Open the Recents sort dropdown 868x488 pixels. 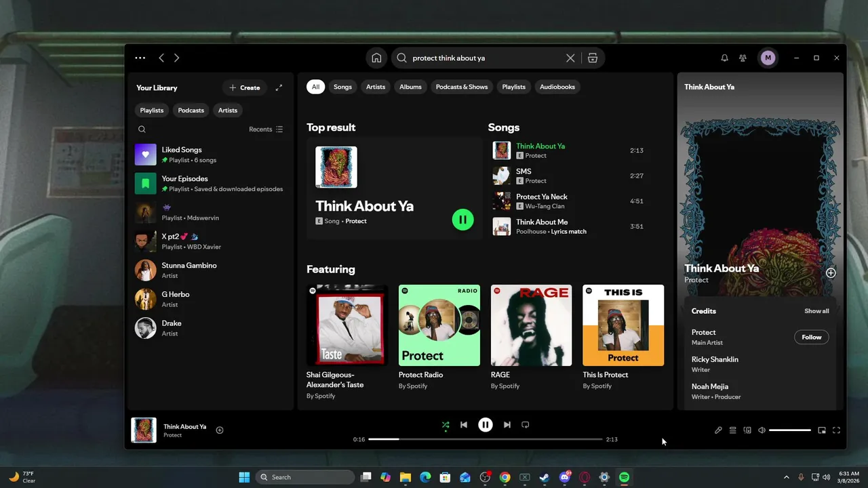tap(266, 129)
